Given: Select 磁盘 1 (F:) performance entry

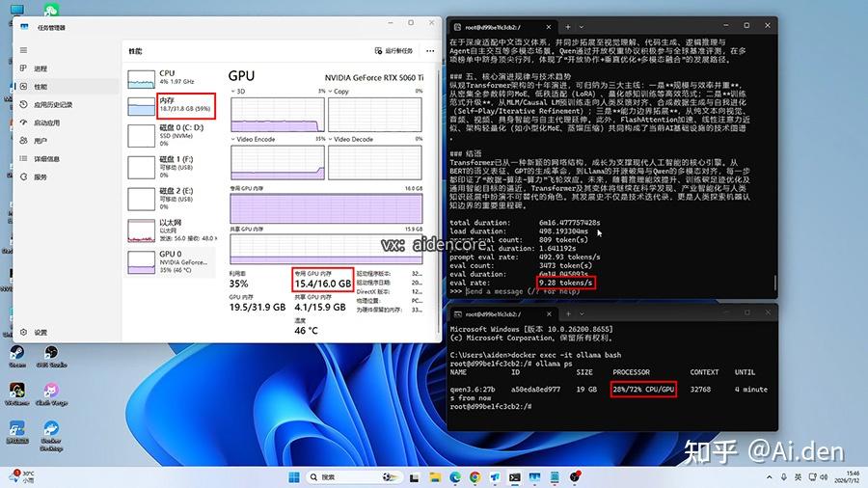Looking at the screenshot, I should click(172, 167).
